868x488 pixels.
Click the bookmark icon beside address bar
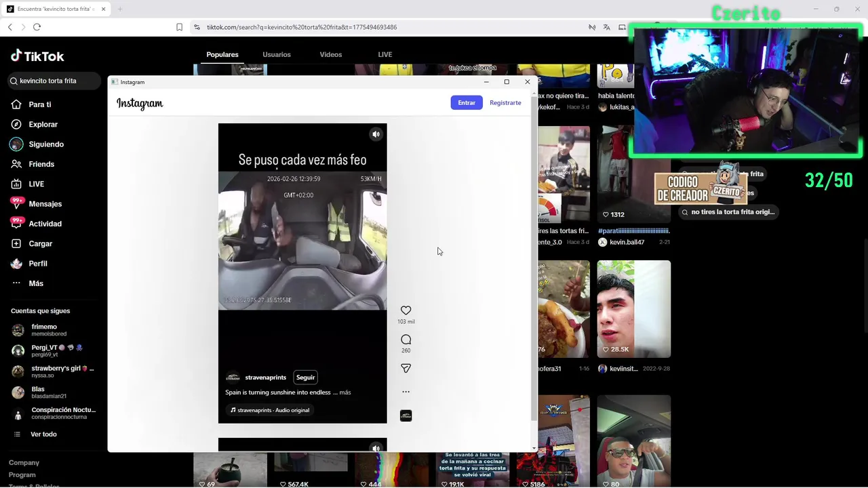[x=179, y=27]
